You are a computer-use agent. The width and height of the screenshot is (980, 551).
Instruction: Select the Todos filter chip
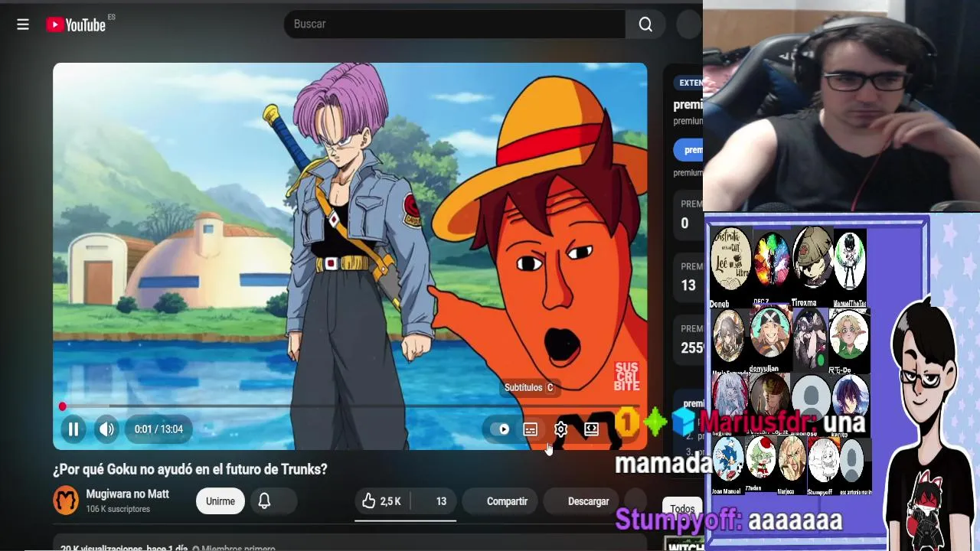(682, 508)
